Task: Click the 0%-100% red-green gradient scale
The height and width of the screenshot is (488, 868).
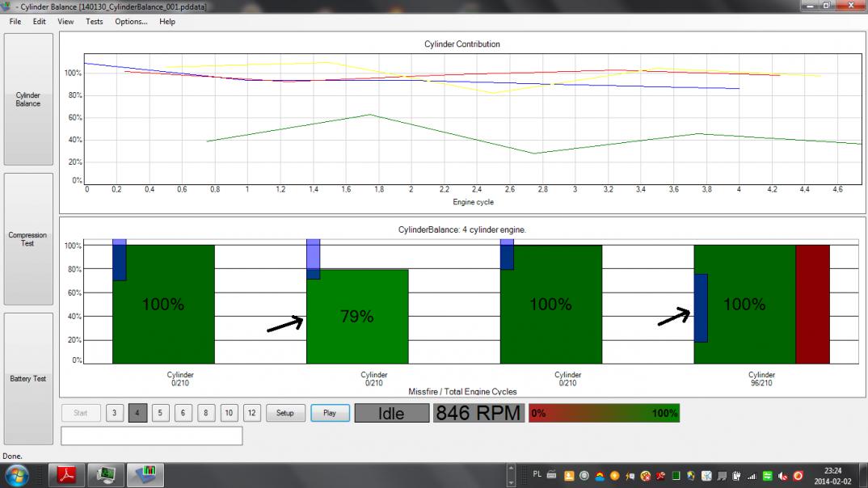Action: pyautogui.click(x=604, y=413)
